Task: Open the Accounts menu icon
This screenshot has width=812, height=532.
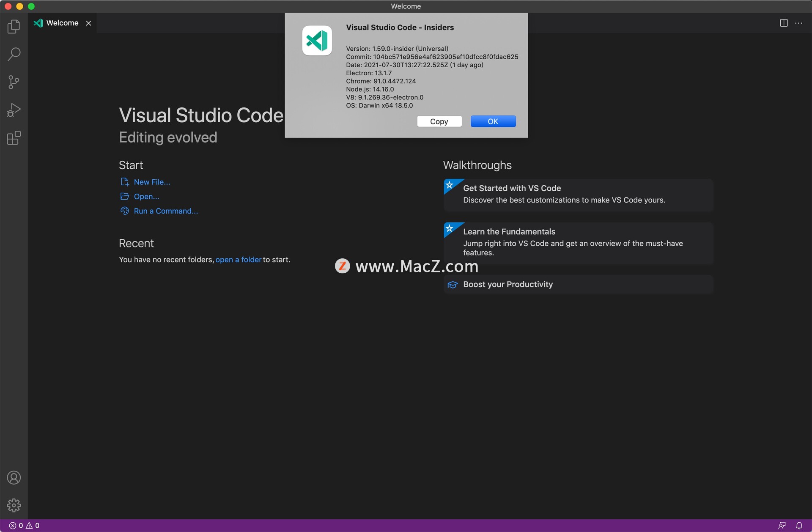Action: click(x=14, y=477)
